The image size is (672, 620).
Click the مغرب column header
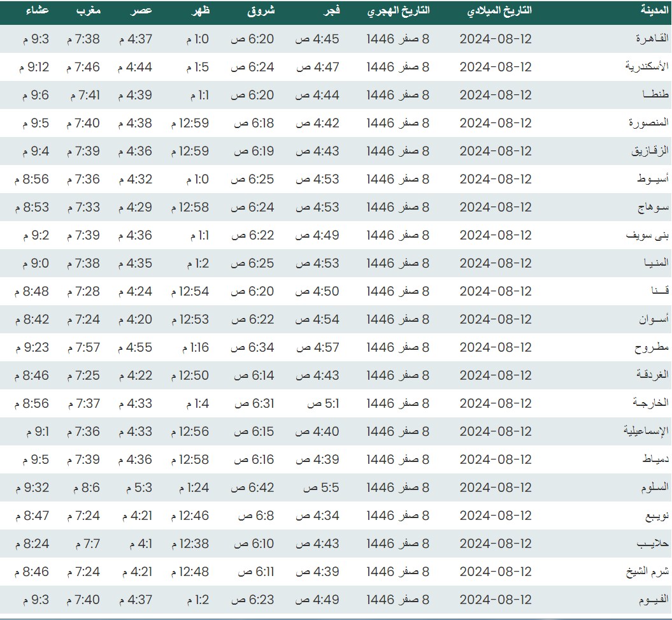[88, 11]
